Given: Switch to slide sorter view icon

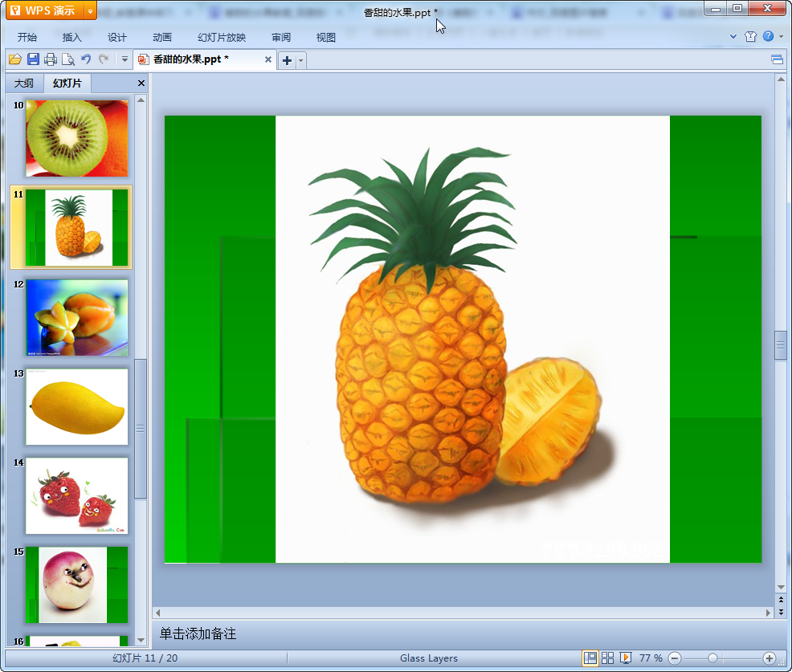Looking at the screenshot, I should tap(607, 658).
